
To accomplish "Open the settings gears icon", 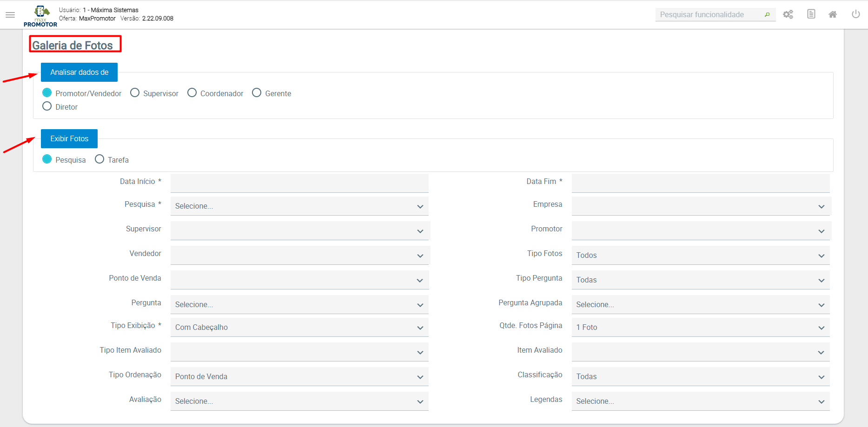I will [788, 15].
